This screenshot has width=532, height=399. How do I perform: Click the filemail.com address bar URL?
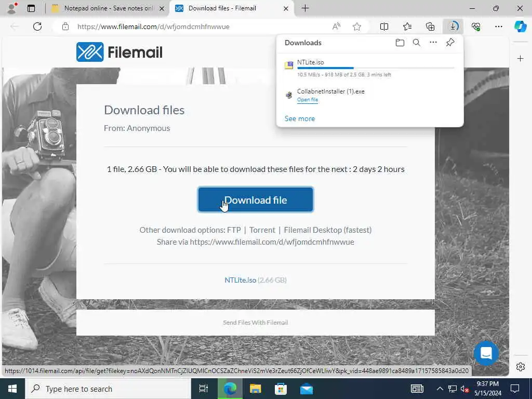click(x=153, y=26)
